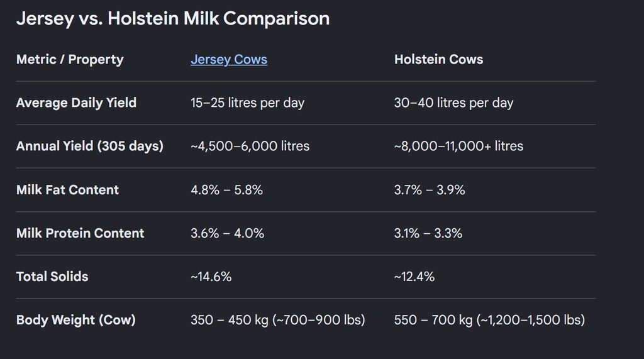Click the ~4,500–6,000 litres value
This screenshot has height=359, width=644.
click(250, 146)
